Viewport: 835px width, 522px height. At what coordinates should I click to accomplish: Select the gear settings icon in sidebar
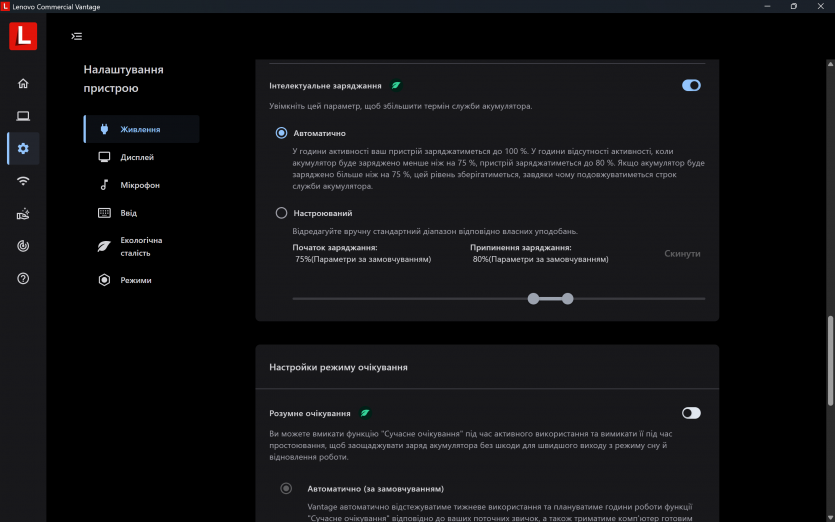pyautogui.click(x=23, y=149)
